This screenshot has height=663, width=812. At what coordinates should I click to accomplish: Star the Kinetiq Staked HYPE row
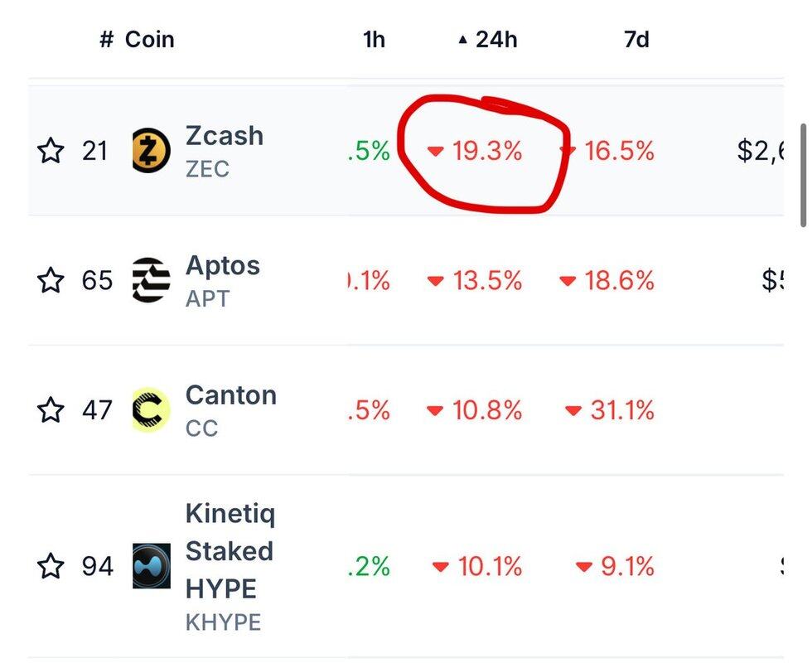coord(51,566)
